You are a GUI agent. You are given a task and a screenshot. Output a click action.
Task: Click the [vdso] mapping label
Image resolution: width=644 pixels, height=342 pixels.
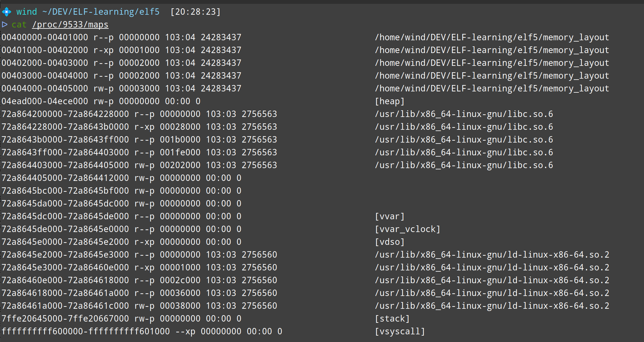point(389,242)
